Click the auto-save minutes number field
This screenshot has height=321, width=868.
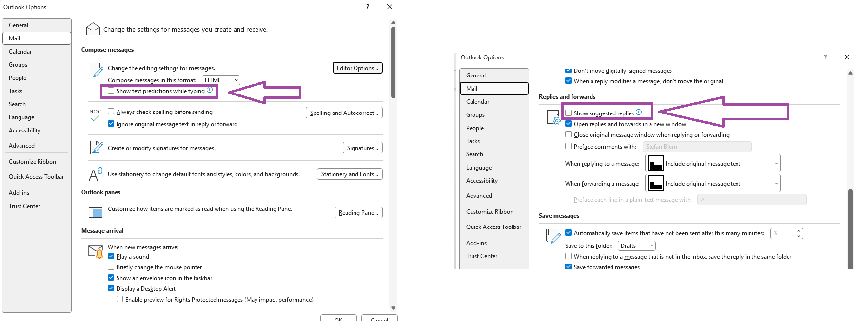click(783, 233)
